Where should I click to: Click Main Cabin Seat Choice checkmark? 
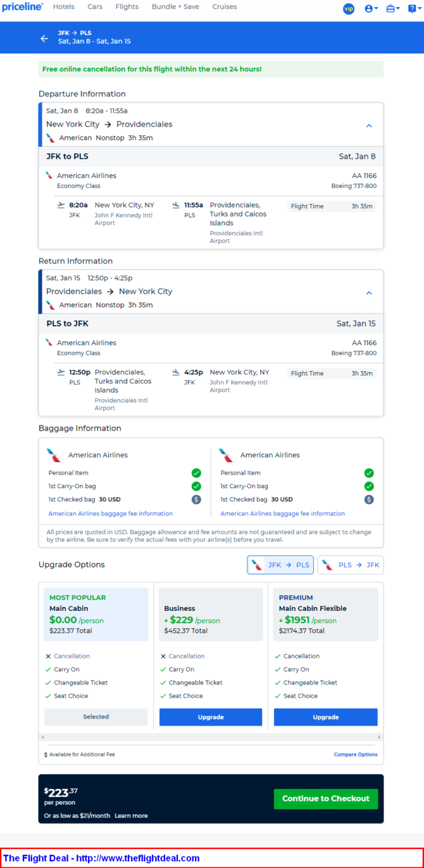[49, 696]
